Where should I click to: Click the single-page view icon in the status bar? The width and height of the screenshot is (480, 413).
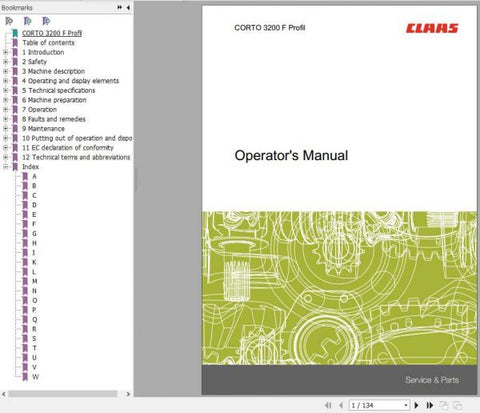click(444, 405)
